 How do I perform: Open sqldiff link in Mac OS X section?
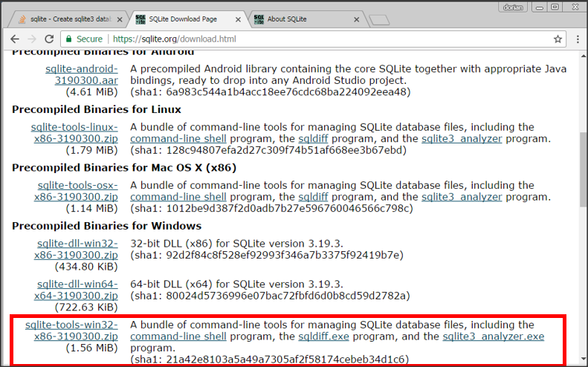click(x=313, y=197)
